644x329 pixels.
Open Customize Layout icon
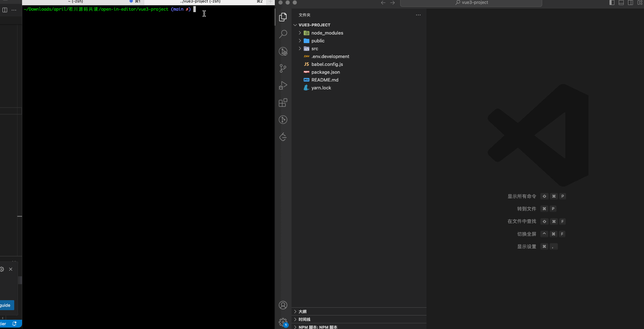640,2
